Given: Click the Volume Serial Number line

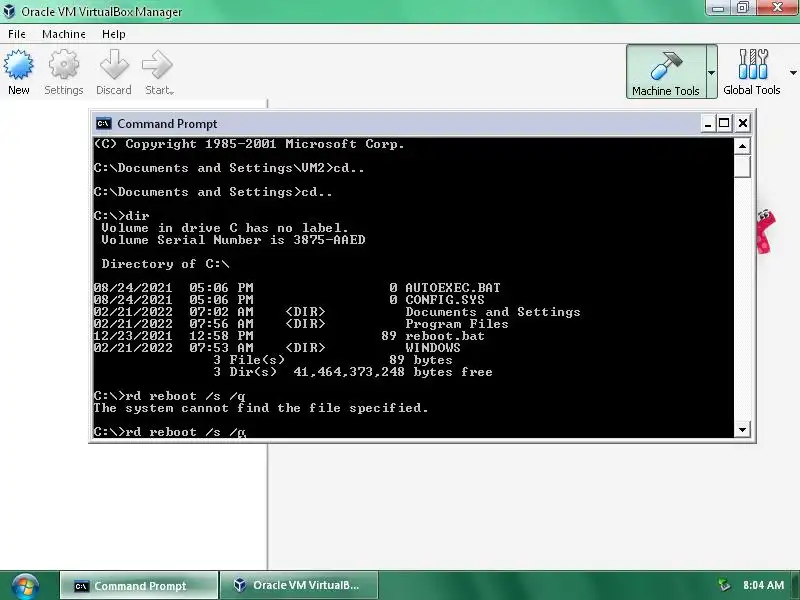Looking at the screenshot, I should 233,240.
